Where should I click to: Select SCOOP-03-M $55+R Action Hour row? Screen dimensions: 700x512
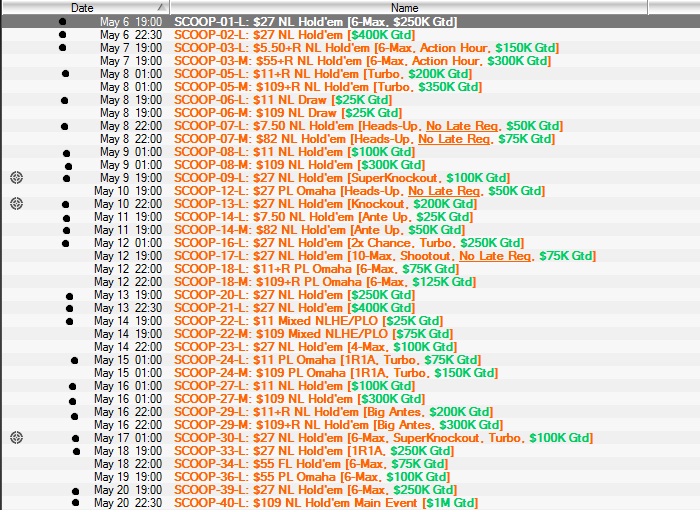[x=350, y=61]
